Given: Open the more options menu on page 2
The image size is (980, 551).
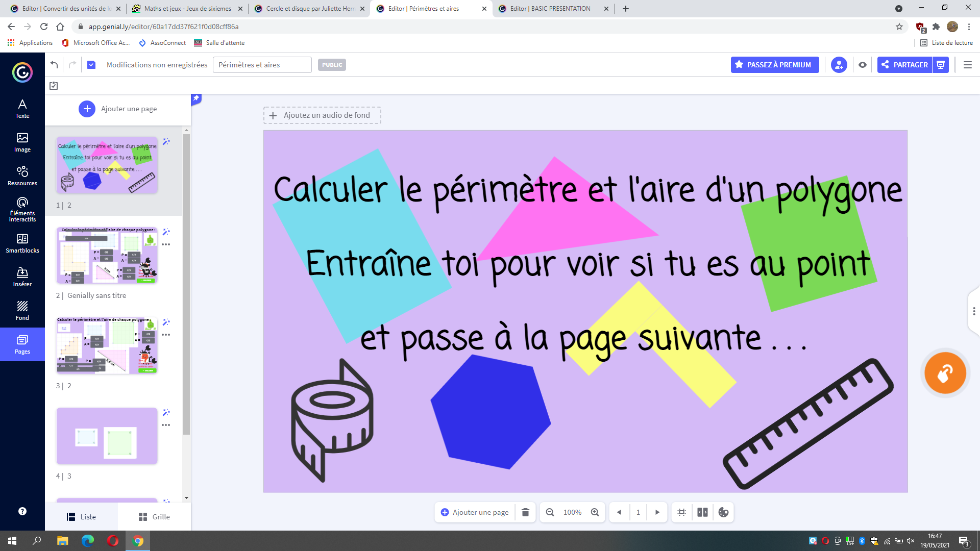Looking at the screenshot, I should pyautogui.click(x=166, y=244).
